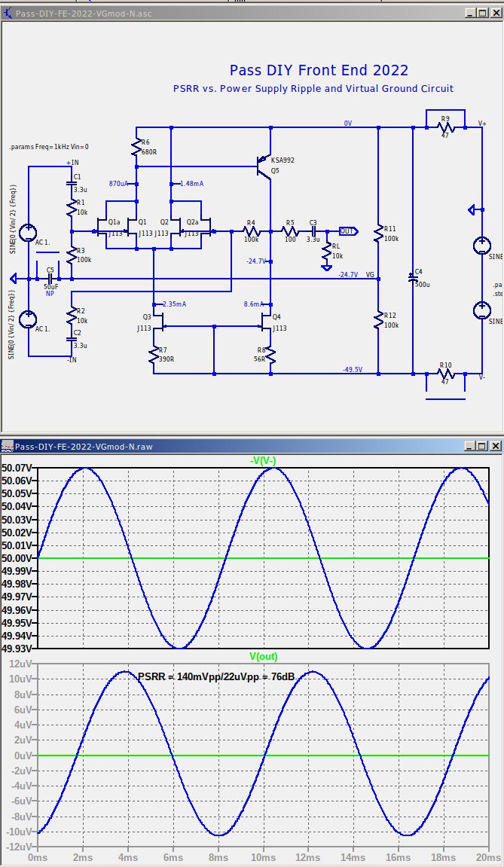Select resistor R3 100k symbol
Viewport: 504px width, 867px height.
[72, 255]
